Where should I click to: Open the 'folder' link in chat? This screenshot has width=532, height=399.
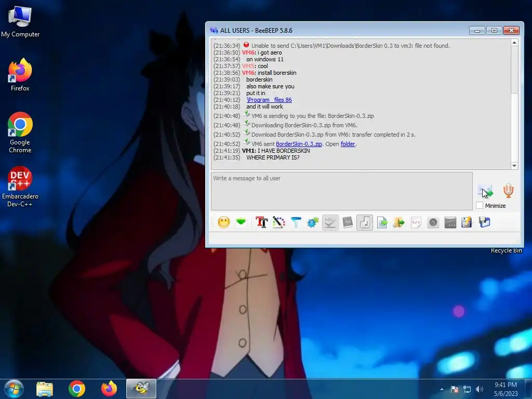348,144
